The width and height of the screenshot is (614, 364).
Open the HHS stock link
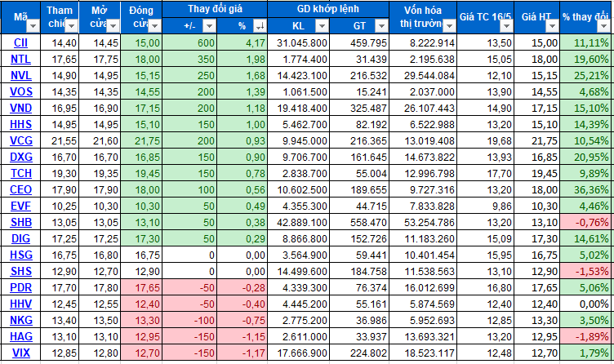click(x=20, y=124)
